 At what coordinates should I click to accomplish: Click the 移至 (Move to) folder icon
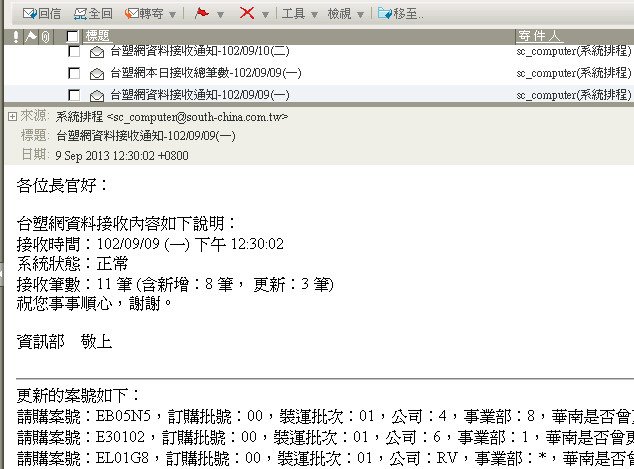[384, 14]
